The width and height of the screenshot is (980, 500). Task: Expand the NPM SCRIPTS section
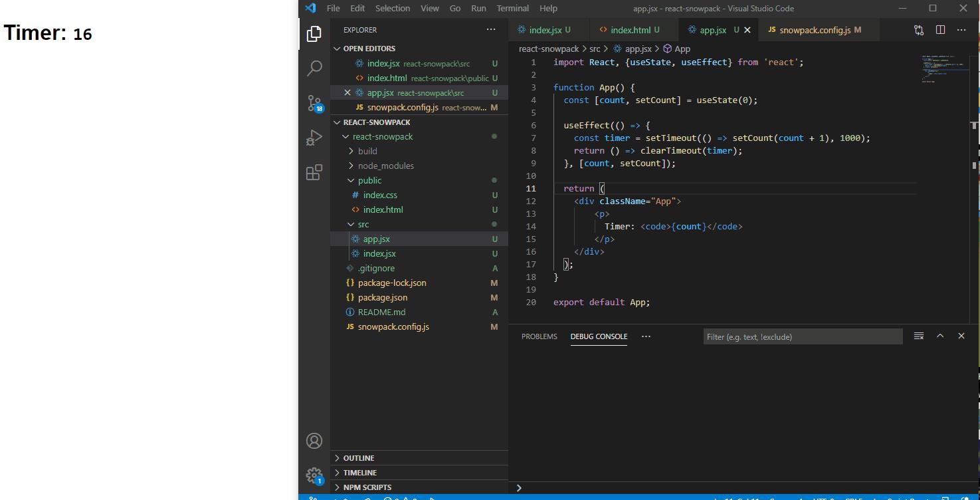367,487
